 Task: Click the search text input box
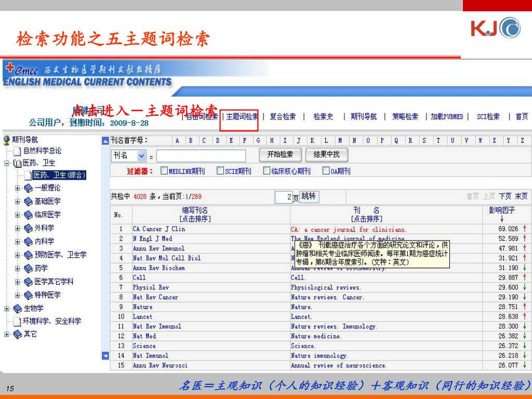pos(201,156)
